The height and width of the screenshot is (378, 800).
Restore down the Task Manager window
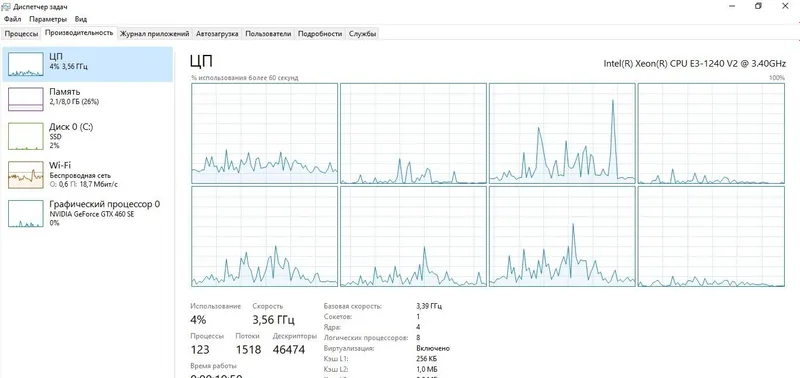click(x=758, y=6)
